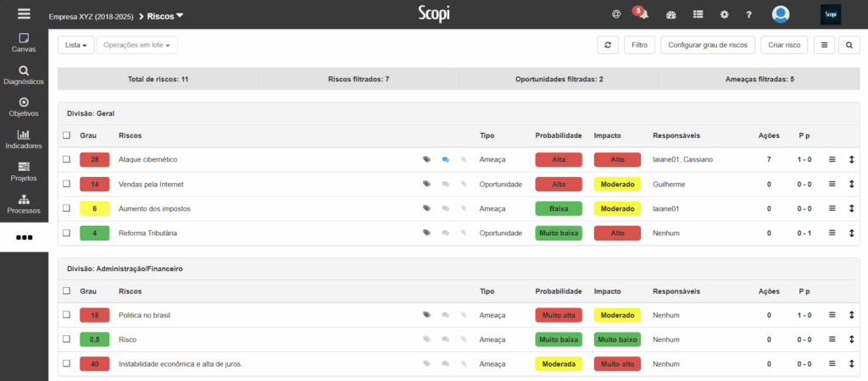
Task: Check the Ataque cibernético row
Action: pyautogui.click(x=66, y=159)
